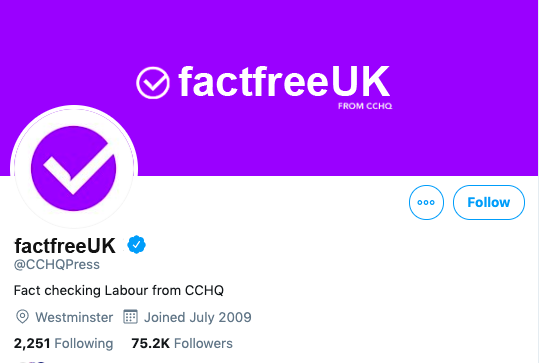Click the FROM CCHQ banner caption
539x363 pixels.
[365, 106]
